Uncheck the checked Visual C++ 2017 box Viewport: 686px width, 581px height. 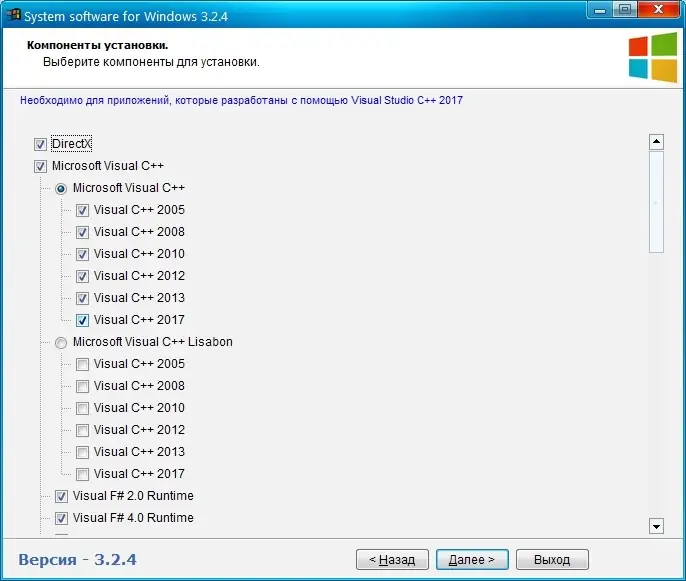82,320
